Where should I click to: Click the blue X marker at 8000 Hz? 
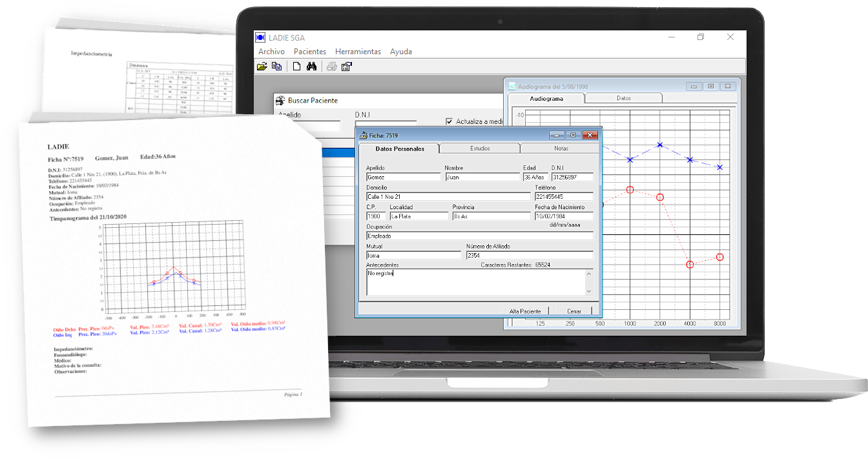pyautogui.click(x=720, y=167)
